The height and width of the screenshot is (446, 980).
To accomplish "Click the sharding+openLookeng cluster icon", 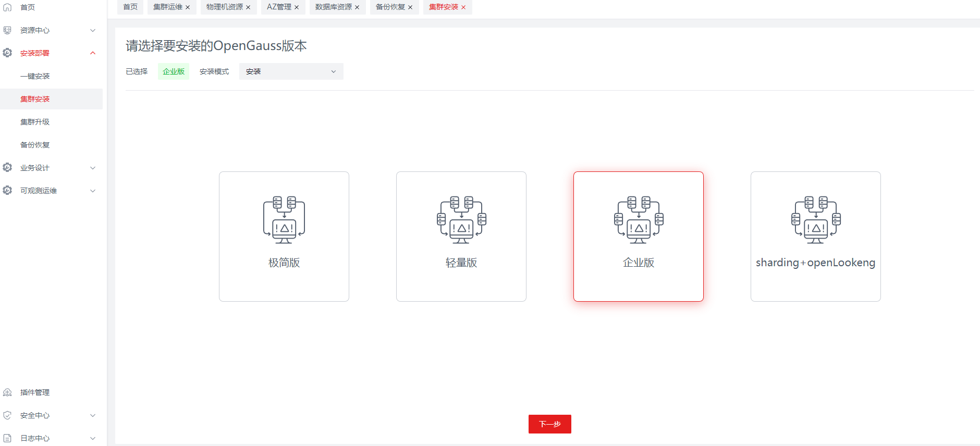I will [815, 219].
